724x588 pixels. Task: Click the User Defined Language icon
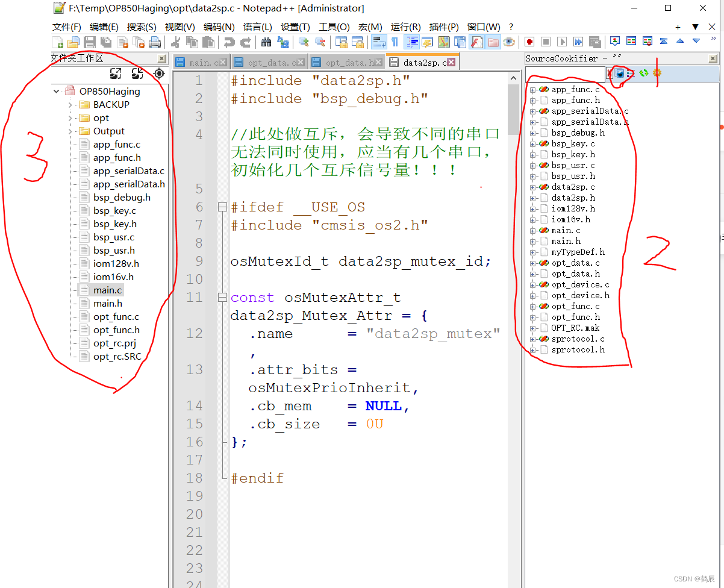[x=428, y=42]
